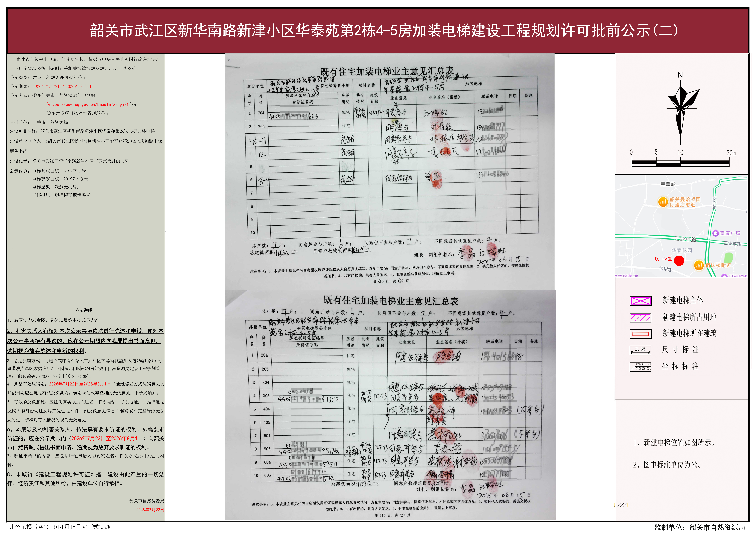Click room 204 row in lower form
Screen dimensions: 756x535
[x=394, y=355]
